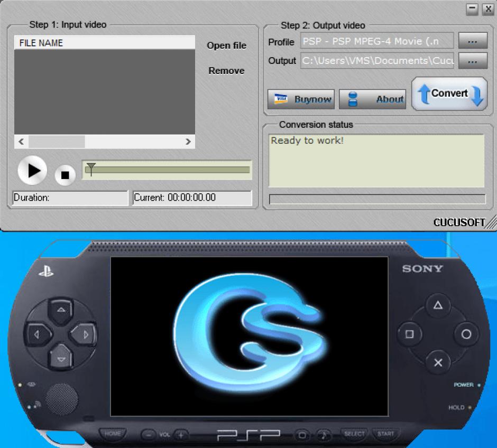Click the PSP START button
Viewport: 497px width, 448px height.
point(385,434)
